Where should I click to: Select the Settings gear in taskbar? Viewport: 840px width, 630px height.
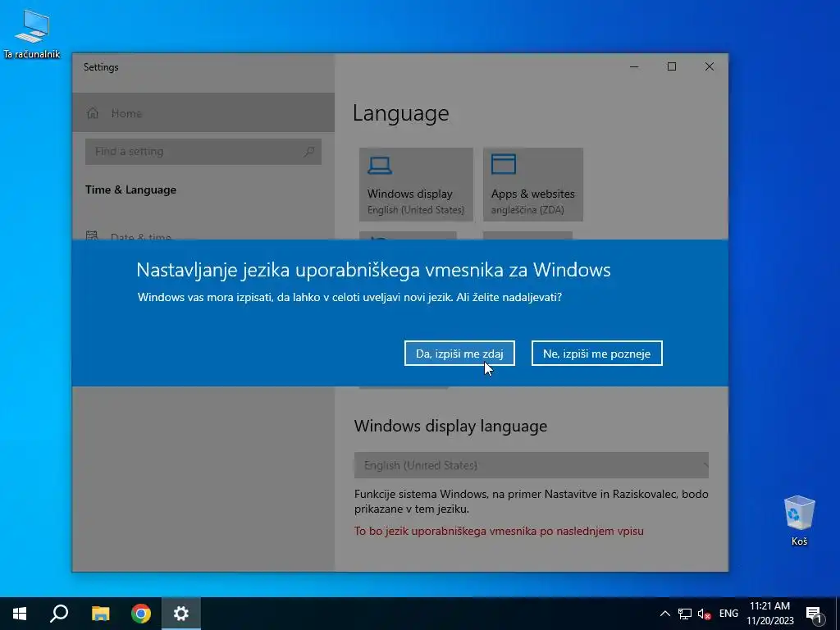click(x=181, y=614)
